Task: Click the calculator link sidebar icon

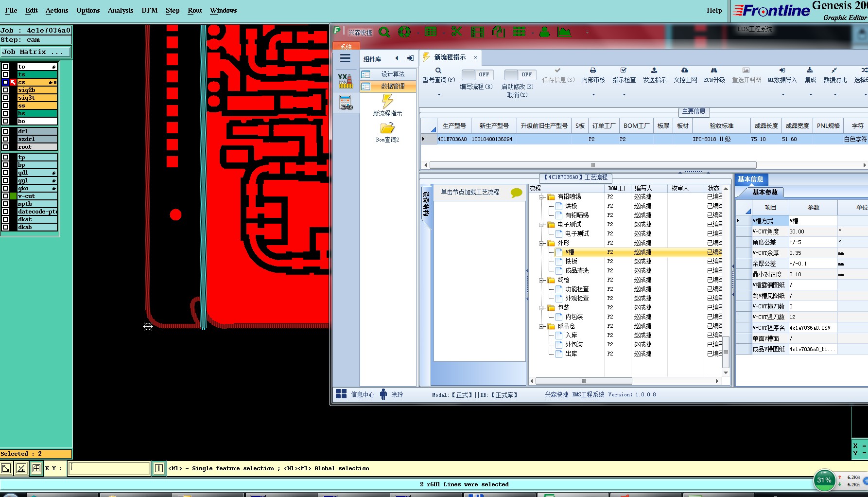Action: click(346, 103)
